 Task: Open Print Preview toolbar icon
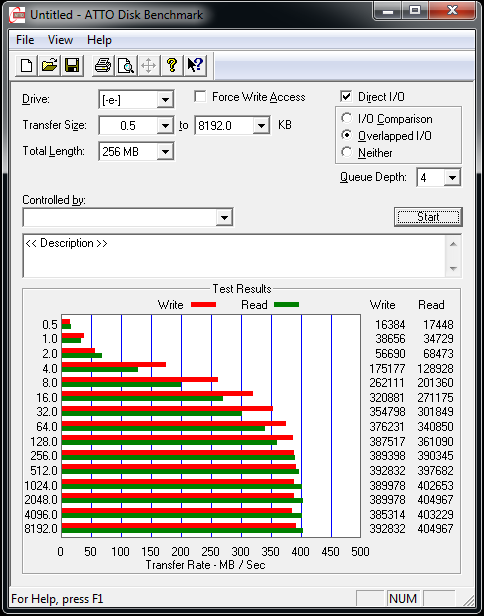pyautogui.click(x=126, y=65)
